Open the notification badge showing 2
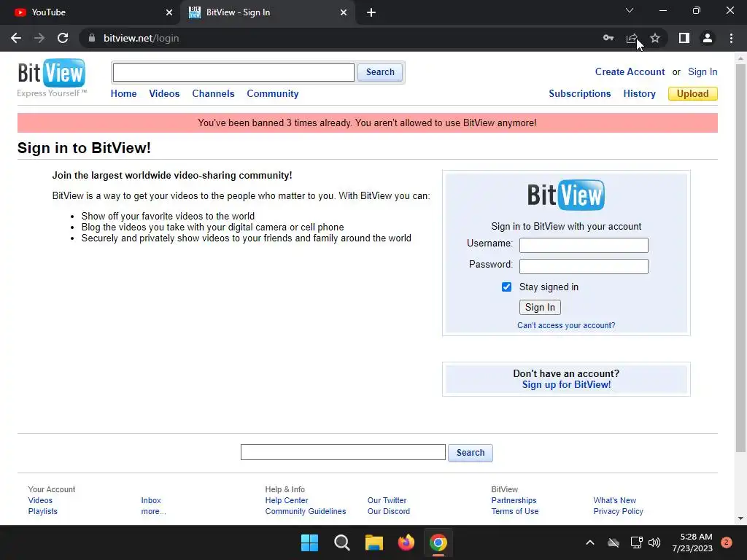This screenshot has width=747, height=560. pyautogui.click(x=726, y=542)
